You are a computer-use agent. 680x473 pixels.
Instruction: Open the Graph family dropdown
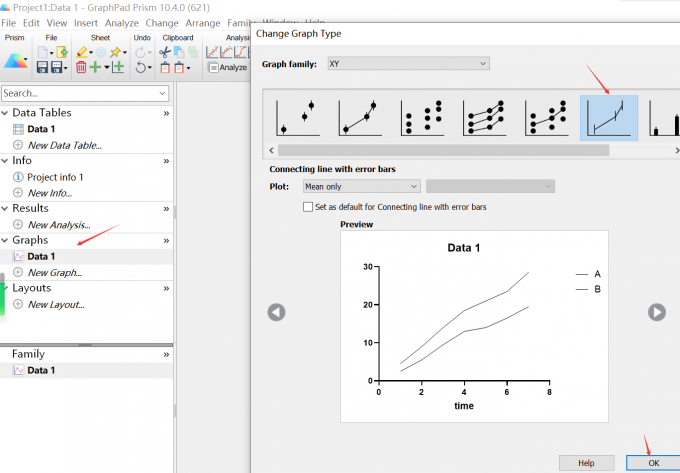(x=409, y=64)
